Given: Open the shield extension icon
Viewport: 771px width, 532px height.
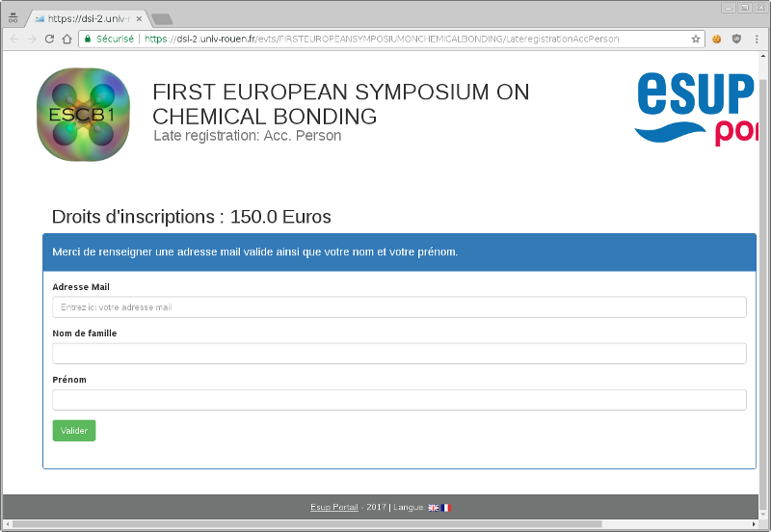Looking at the screenshot, I should [737, 40].
